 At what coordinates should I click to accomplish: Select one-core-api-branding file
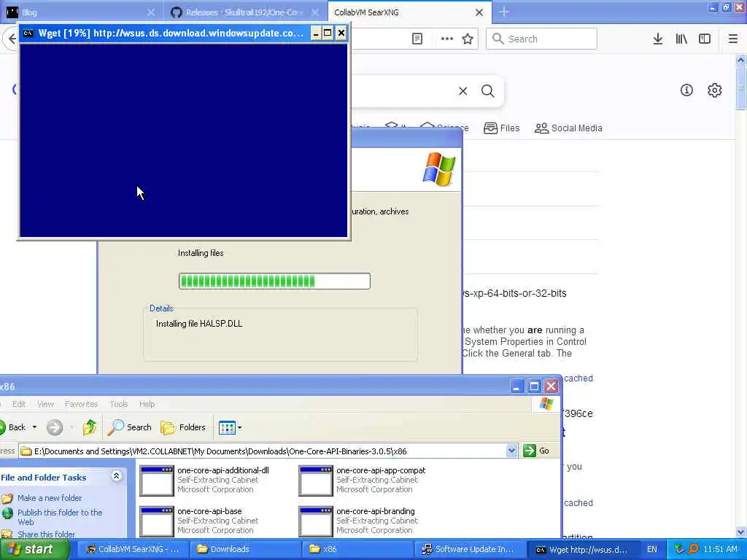tap(358, 521)
